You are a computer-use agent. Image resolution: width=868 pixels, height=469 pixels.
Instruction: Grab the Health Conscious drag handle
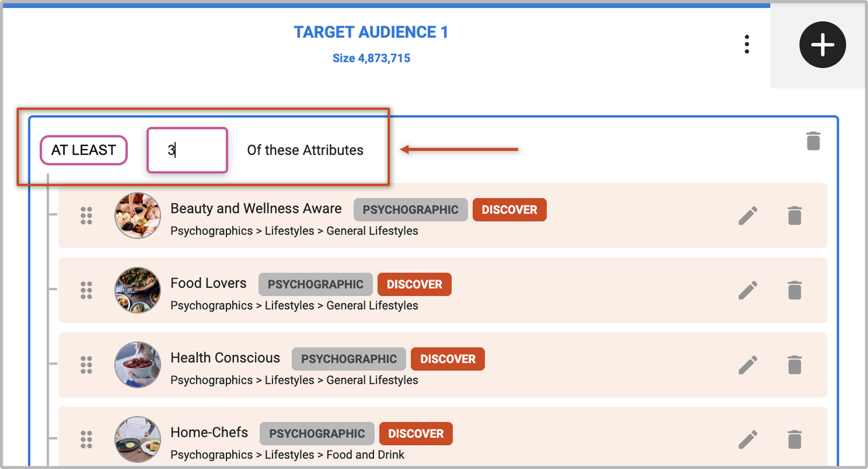pyautogui.click(x=86, y=365)
